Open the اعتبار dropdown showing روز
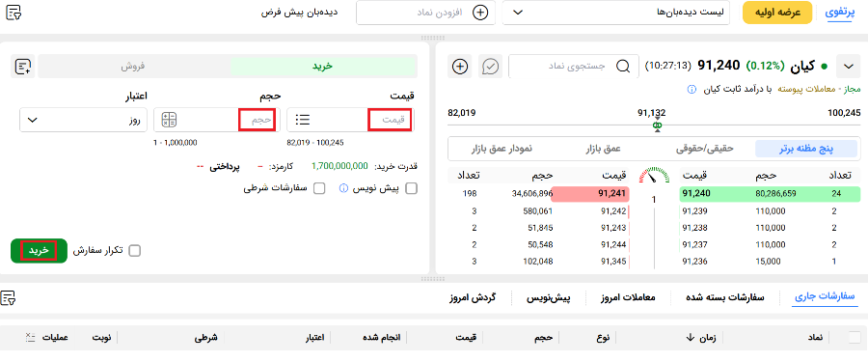This screenshot has height=362, width=868. tap(84, 120)
